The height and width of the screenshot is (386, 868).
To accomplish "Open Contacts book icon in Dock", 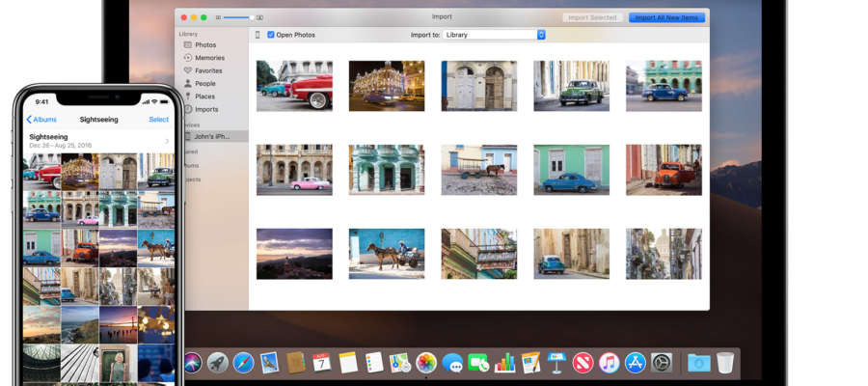I will point(296,363).
